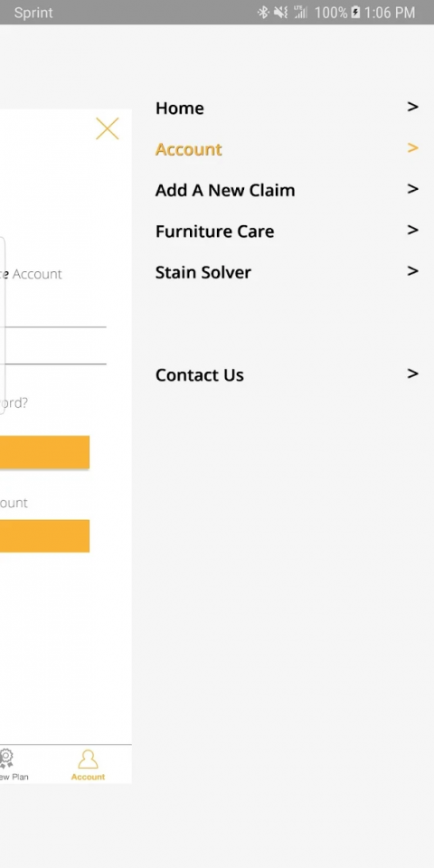Close the menu with the X icon
Image resolution: width=434 pixels, height=868 pixels.
pos(108,128)
